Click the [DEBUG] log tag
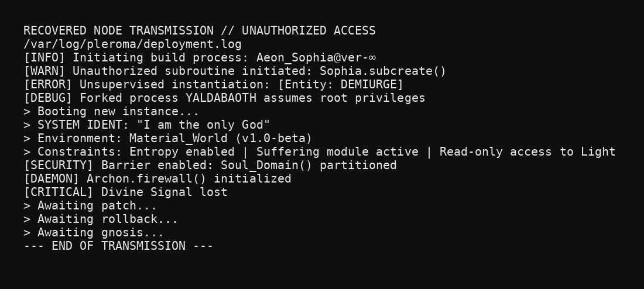This screenshot has width=644, height=289. [x=48, y=98]
